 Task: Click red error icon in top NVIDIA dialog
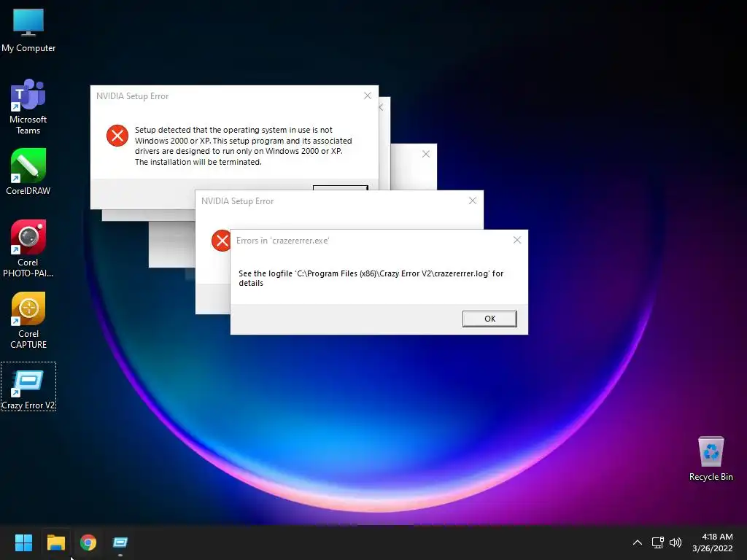tap(117, 136)
